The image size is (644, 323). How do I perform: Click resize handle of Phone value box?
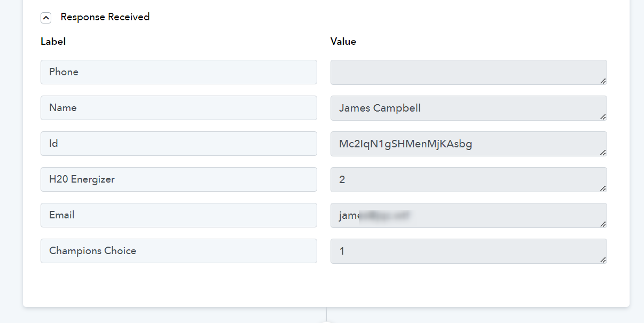pos(603,81)
